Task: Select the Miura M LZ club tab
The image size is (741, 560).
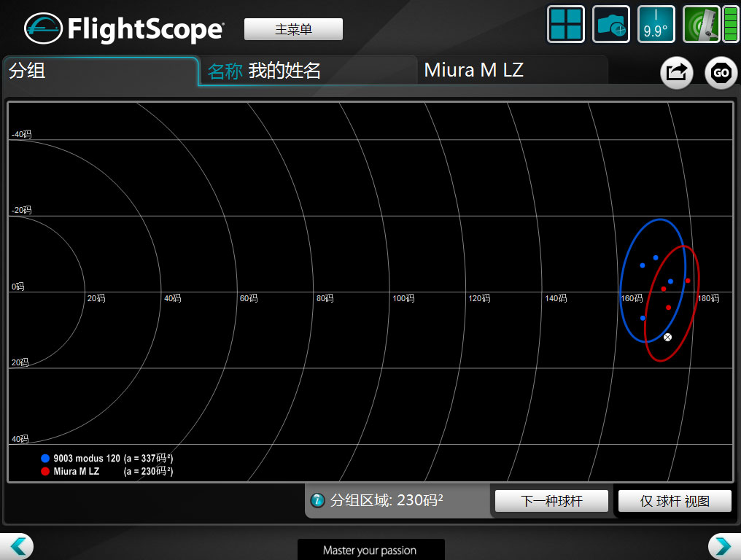Action: 511,71
